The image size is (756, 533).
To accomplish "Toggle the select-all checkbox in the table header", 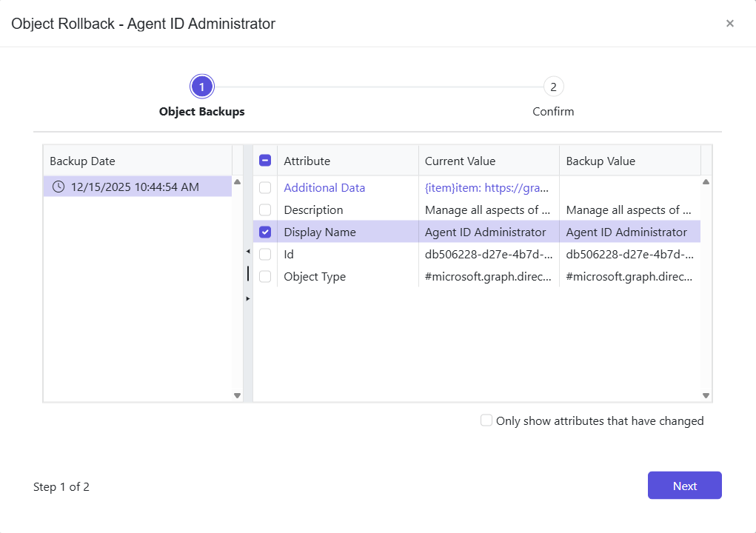I will (264, 160).
